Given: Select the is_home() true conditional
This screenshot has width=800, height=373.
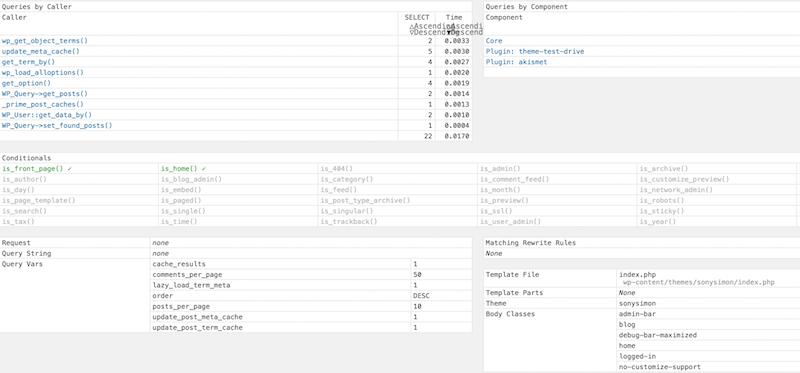Looking at the screenshot, I should point(184,168).
